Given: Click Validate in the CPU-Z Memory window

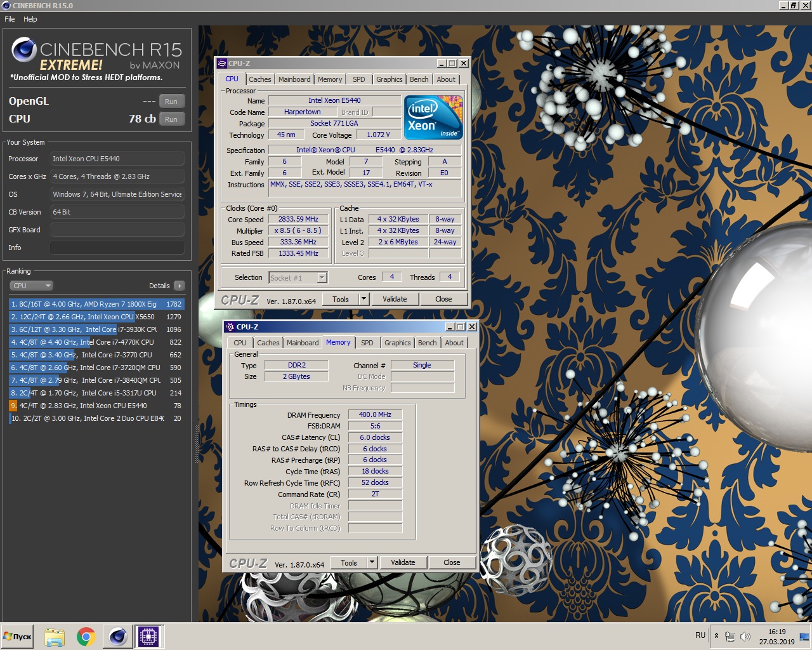Looking at the screenshot, I should pyautogui.click(x=403, y=562).
